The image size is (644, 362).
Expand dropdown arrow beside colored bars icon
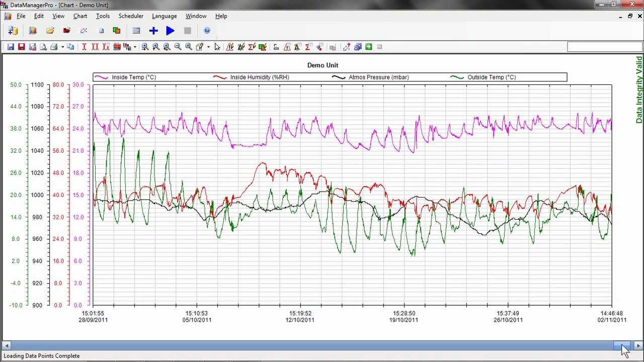(x=135, y=47)
